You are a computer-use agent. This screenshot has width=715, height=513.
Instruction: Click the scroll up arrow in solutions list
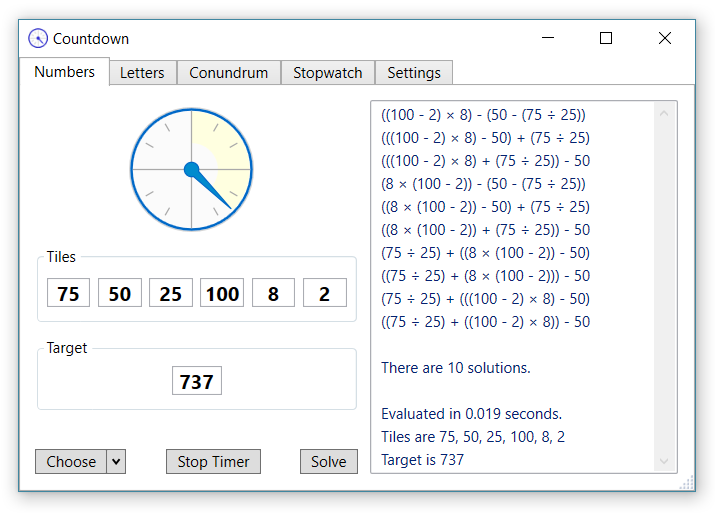(664, 114)
